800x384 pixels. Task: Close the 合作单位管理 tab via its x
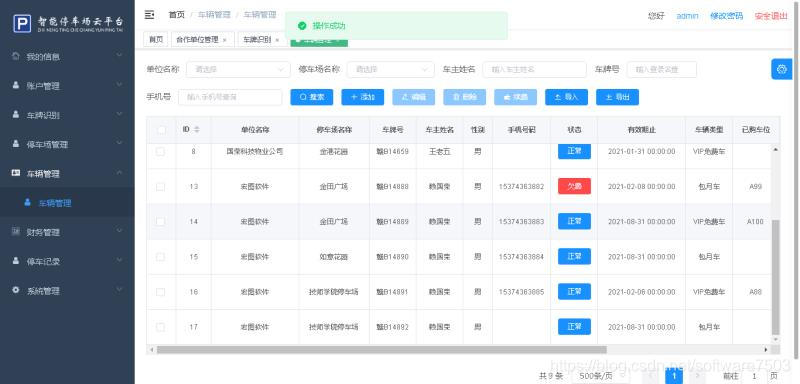224,40
